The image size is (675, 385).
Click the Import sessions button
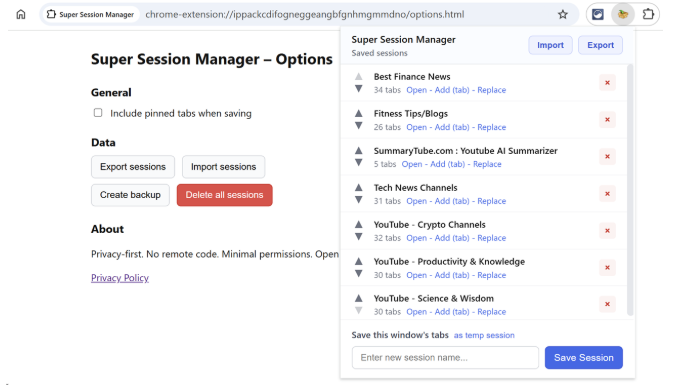(x=223, y=167)
